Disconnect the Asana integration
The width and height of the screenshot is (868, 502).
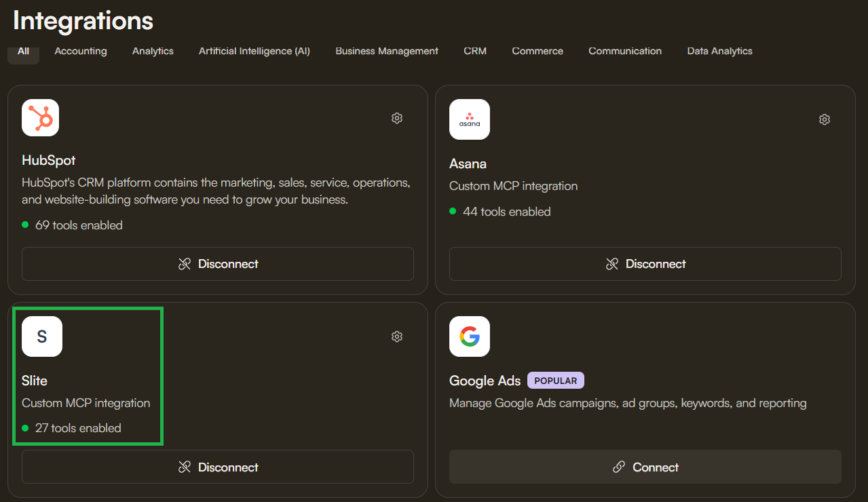point(645,264)
